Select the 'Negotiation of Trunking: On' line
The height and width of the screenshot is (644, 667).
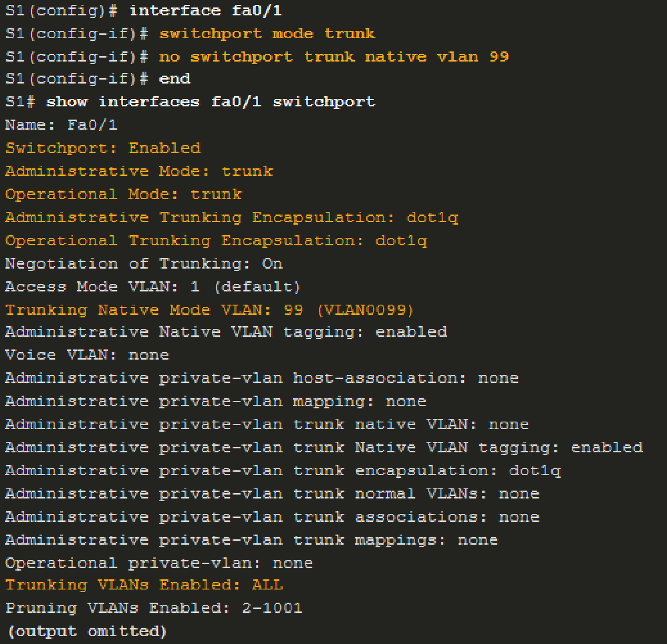coord(143,263)
